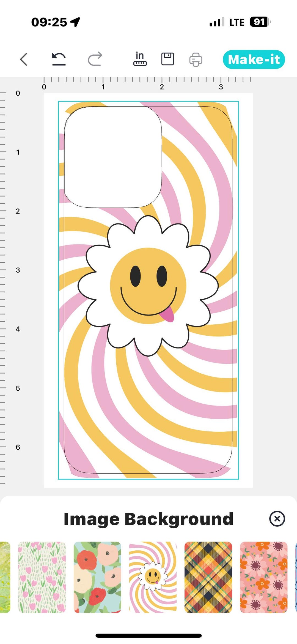Choose the green watercolor background thumbnail
Screen dimensions: 297x644
(x=5, y=577)
